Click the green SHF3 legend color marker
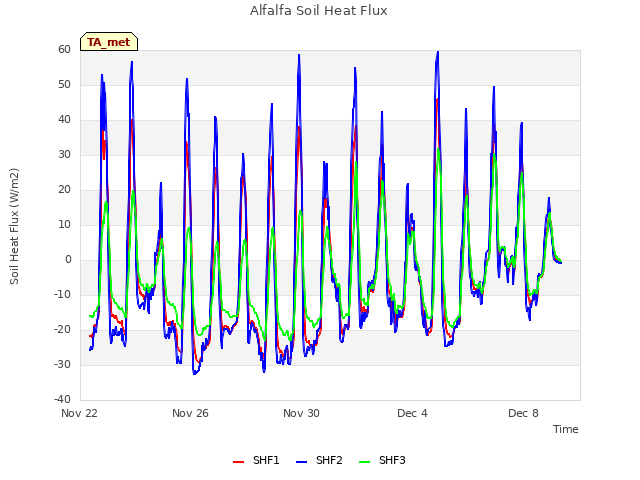The height and width of the screenshot is (480, 640). 364,462
